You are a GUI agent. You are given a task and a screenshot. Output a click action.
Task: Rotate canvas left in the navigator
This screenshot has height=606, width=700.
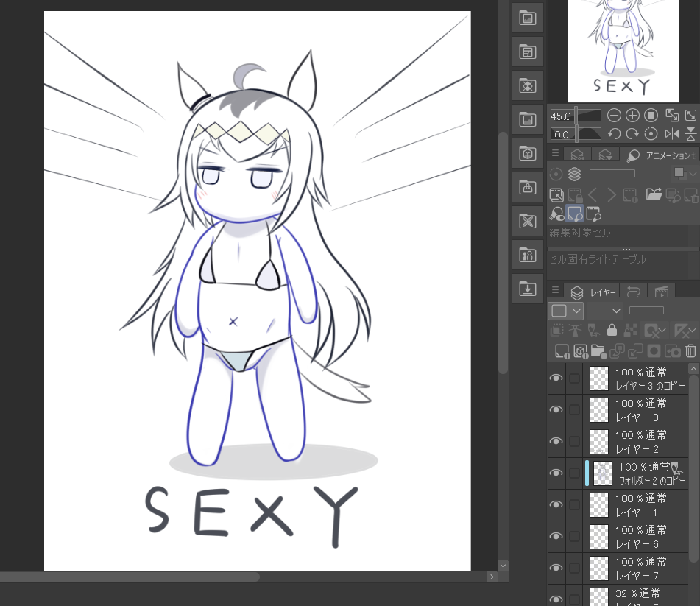[614, 134]
